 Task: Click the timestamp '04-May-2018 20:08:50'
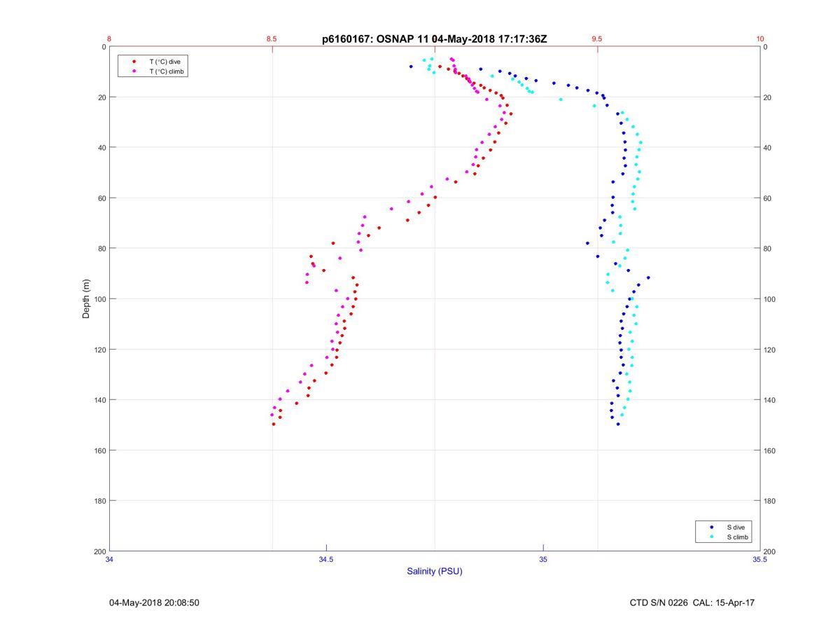(155, 602)
